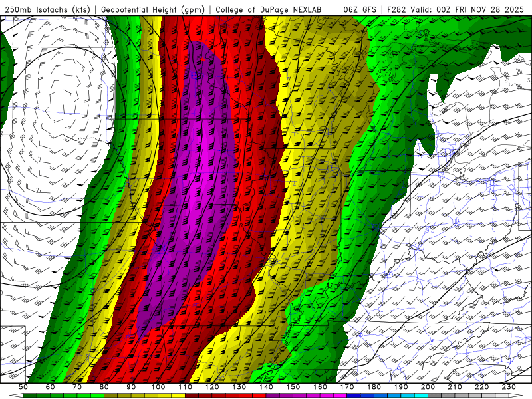This screenshot has width=532, height=399.
Task: Pick the dark olive swatch below the 80 label
Action: [110, 396]
